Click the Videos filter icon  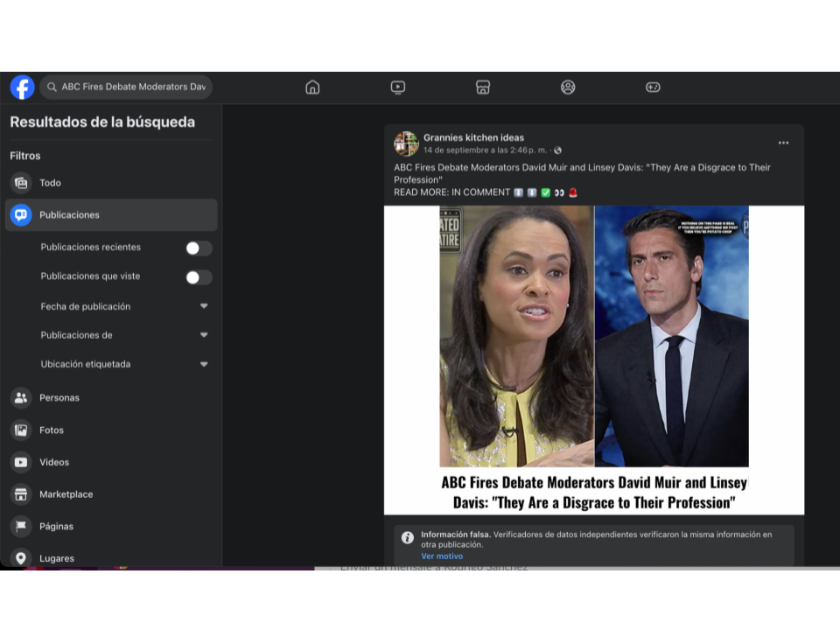click(x=21, y=462)
